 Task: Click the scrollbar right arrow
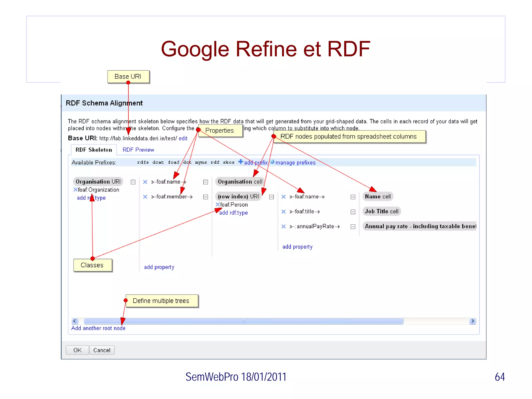473,321
